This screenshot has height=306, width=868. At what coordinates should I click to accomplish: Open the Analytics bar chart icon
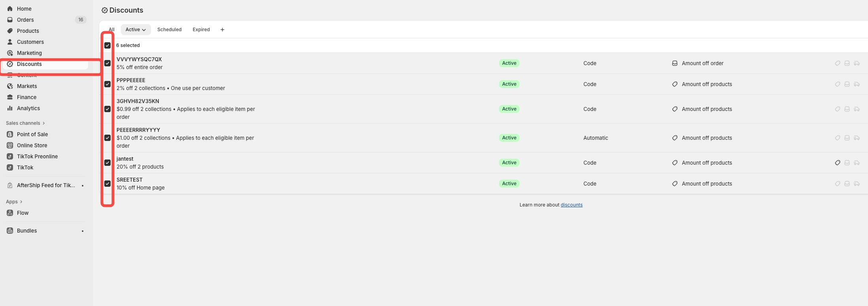click(10, 108)
